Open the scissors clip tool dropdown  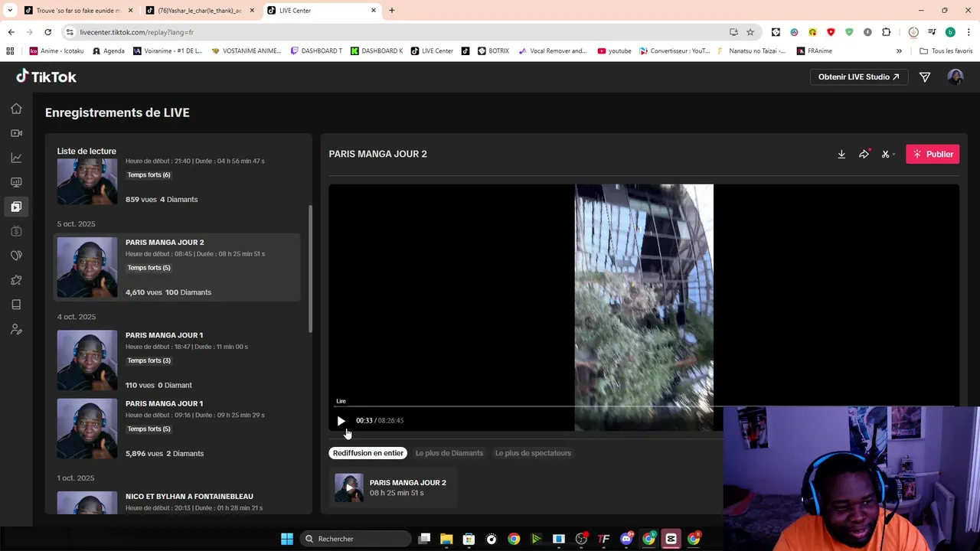(x=888, y=154)
